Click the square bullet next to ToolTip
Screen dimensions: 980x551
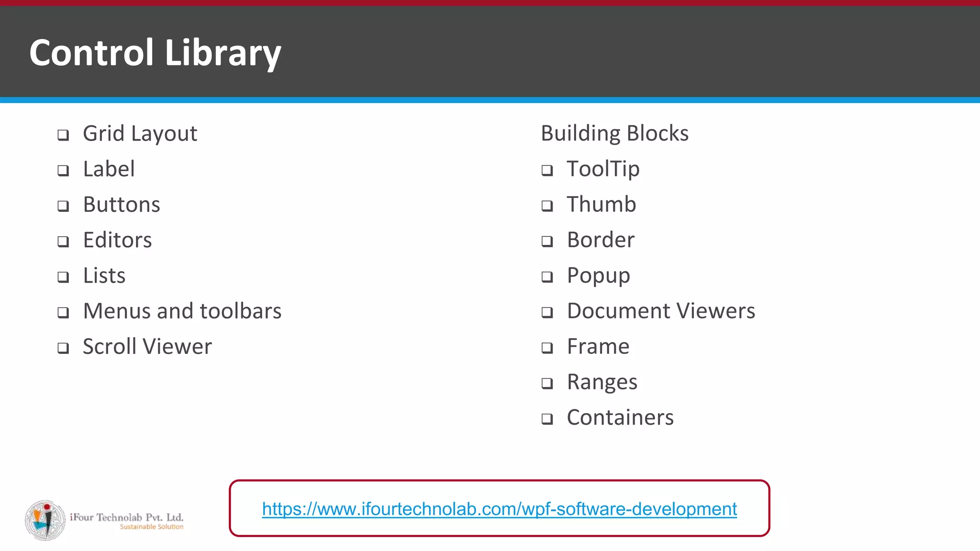pos(547,170)
